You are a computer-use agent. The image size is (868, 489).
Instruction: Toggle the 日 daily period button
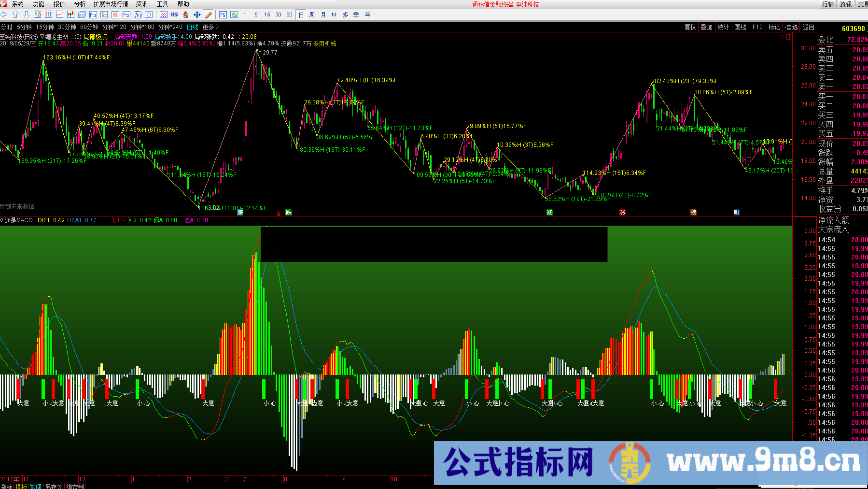point(300,14)
